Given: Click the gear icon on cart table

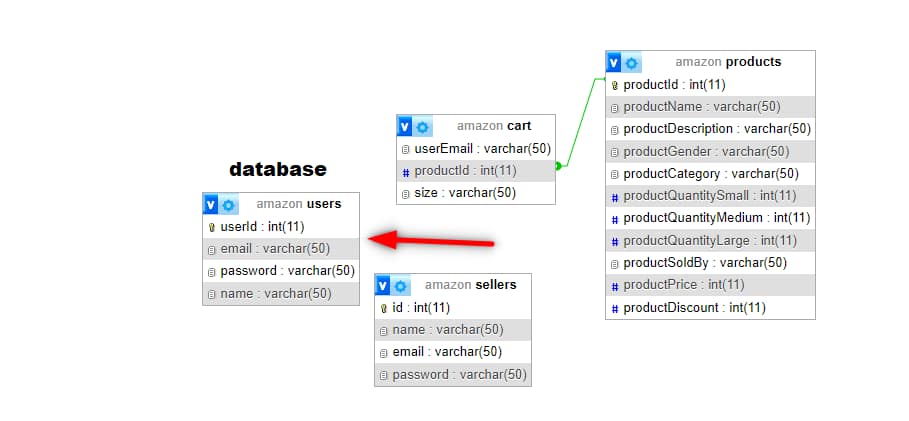Looking at the screenshot, I should [x=423, y=127].
